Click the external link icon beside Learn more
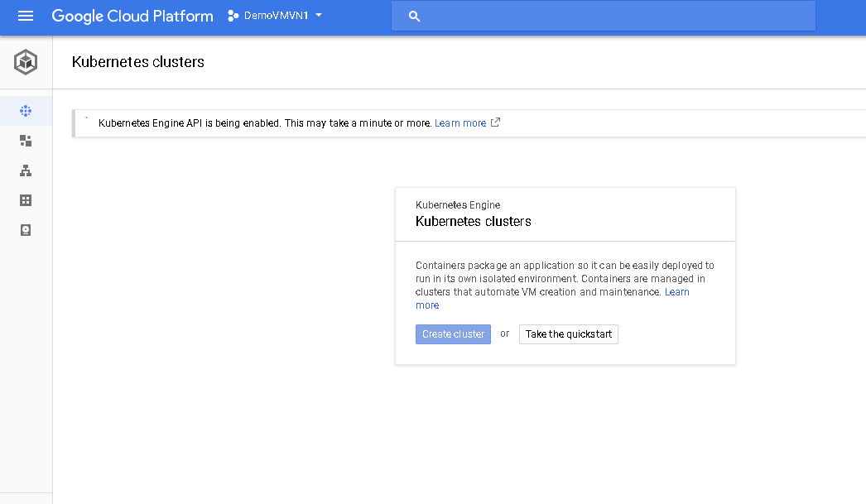Viewport: 866px width, 504px height. pos(496,122)
